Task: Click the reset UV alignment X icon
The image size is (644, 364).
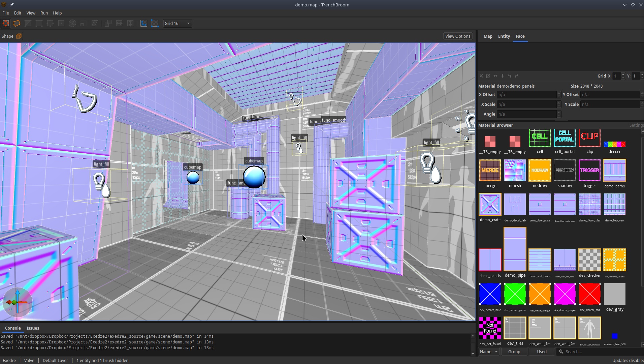Action: coord(481,76)
